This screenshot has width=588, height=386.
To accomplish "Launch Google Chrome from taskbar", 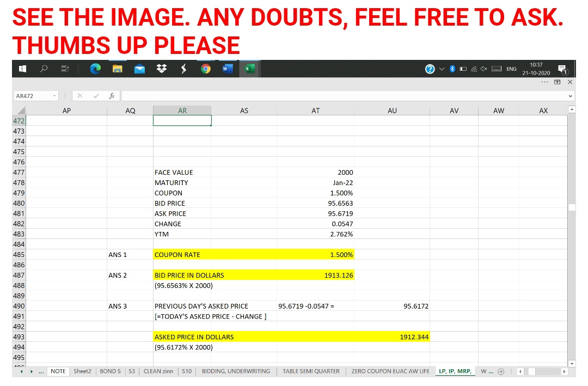I will pyautogui.click(x=205, y=69).
